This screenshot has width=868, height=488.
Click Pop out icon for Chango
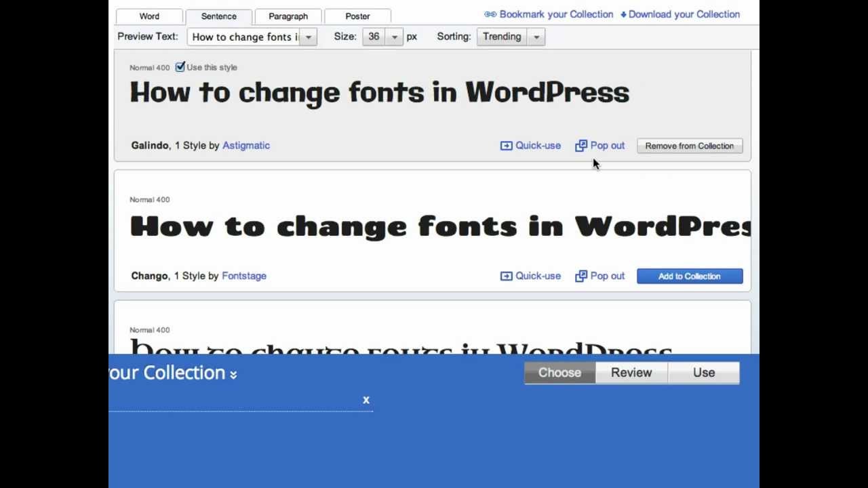(x=581, y=276)
